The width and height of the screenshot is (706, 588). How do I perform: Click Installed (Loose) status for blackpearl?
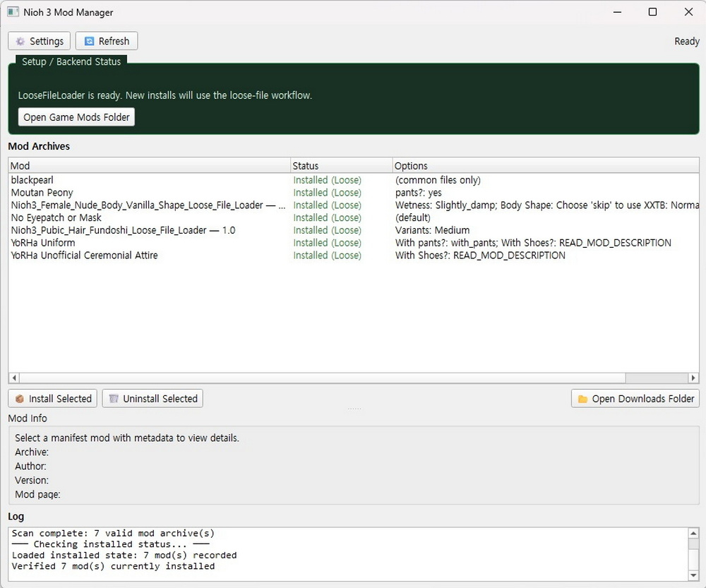click(328, 180)
